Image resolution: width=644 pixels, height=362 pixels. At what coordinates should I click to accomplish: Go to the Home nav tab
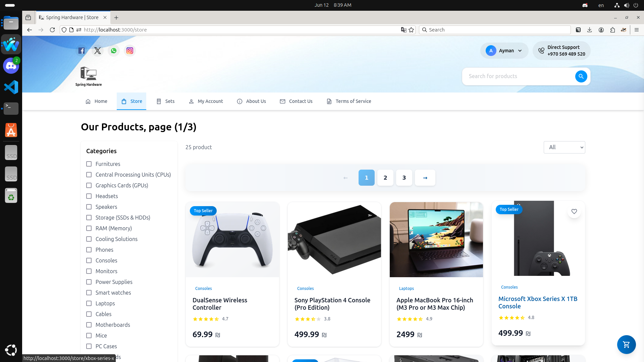point(96,101)
